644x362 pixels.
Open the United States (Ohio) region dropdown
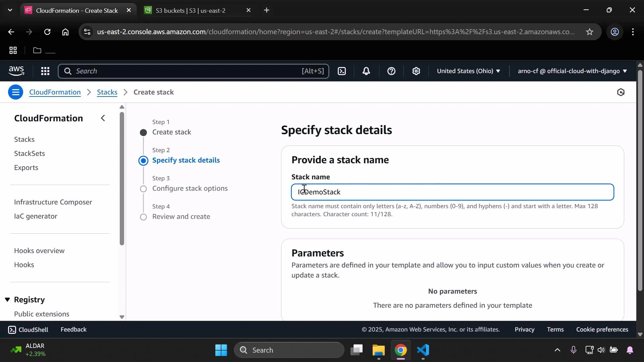tap(468, 71)
